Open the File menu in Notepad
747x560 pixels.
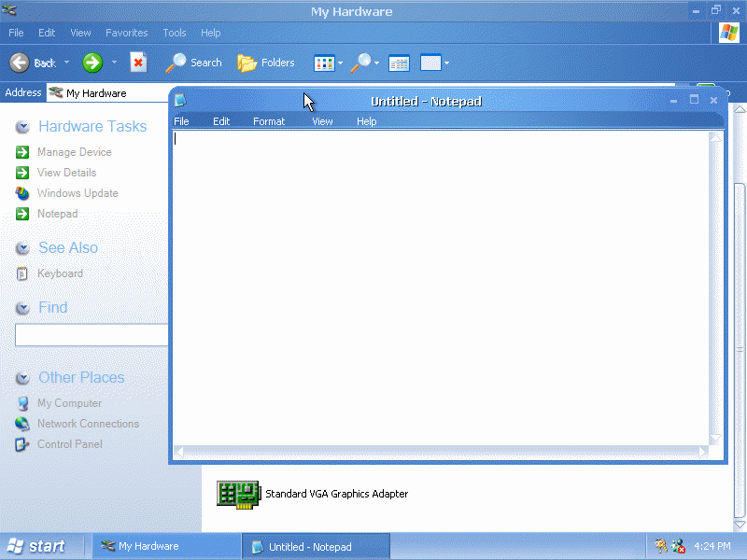pyautogui.click(x=181, y=121)
